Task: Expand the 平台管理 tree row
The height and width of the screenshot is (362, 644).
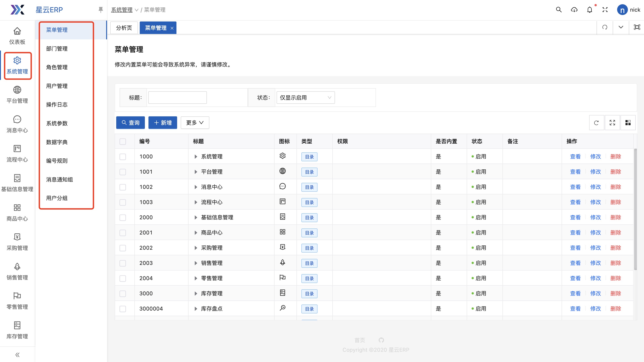Action: coord(196,172)
